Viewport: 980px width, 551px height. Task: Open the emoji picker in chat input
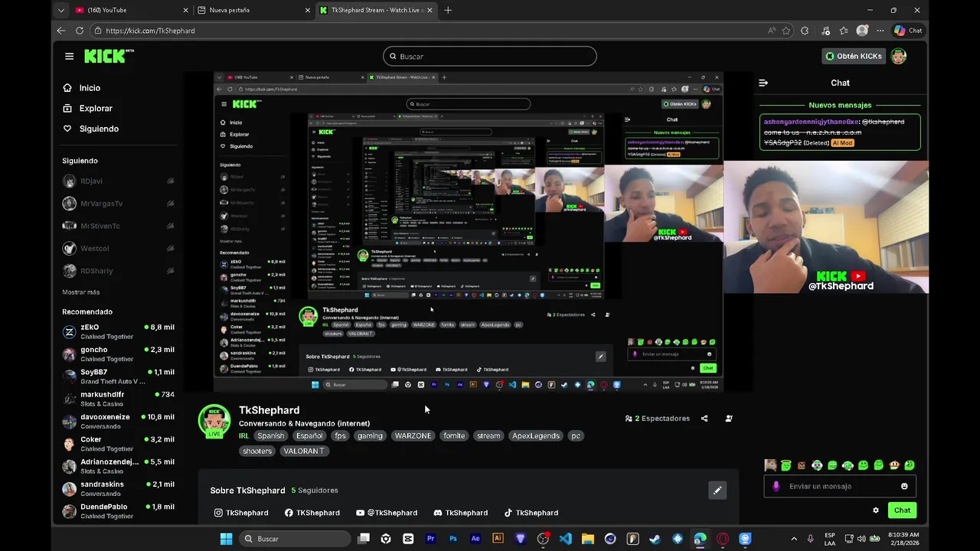[x=904, y=486]
